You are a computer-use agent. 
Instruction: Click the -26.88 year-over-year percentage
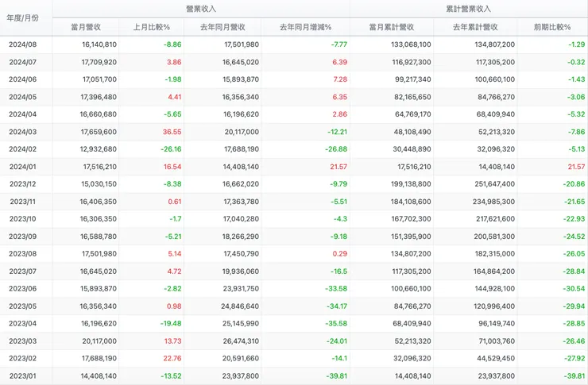point(336,149)
